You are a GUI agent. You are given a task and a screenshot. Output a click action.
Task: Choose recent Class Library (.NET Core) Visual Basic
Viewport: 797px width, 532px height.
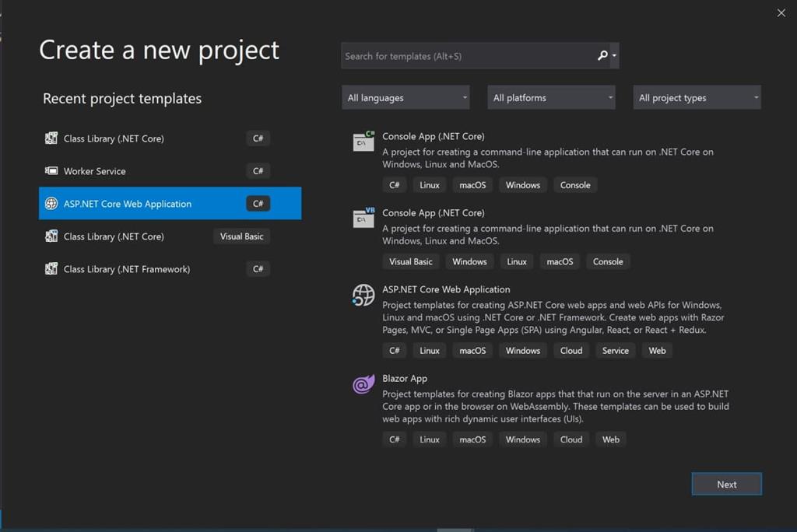click(114, 236)
